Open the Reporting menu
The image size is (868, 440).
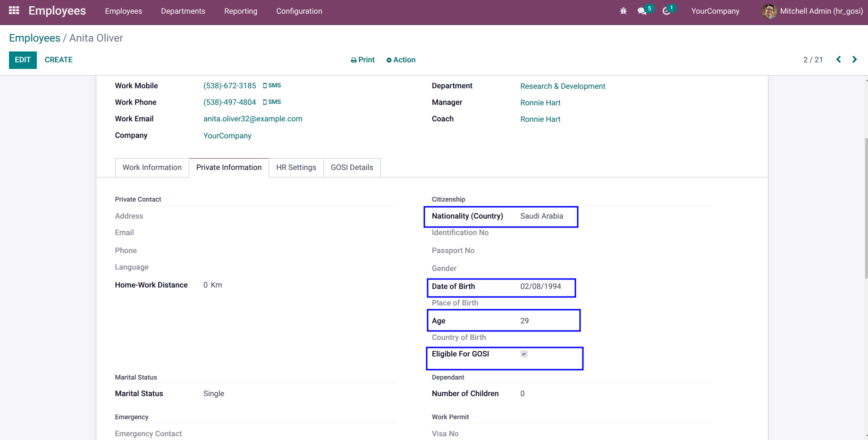tap(241, 11)
